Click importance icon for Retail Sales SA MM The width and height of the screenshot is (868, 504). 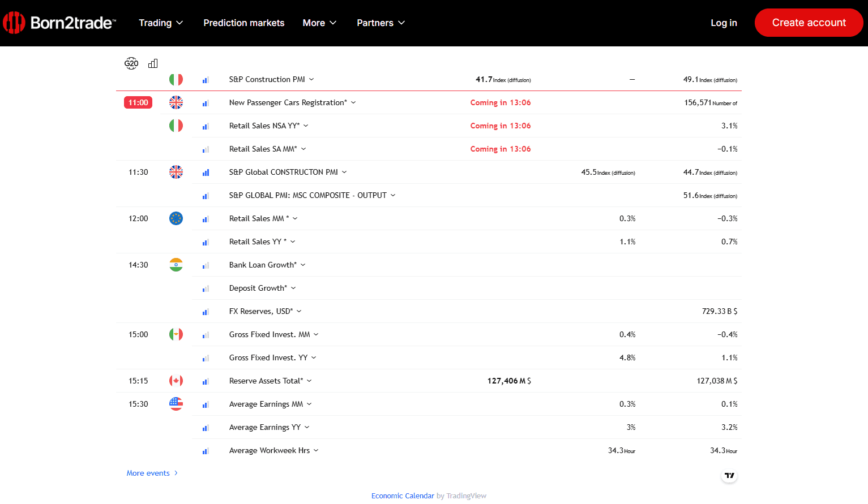click(206, 150)
